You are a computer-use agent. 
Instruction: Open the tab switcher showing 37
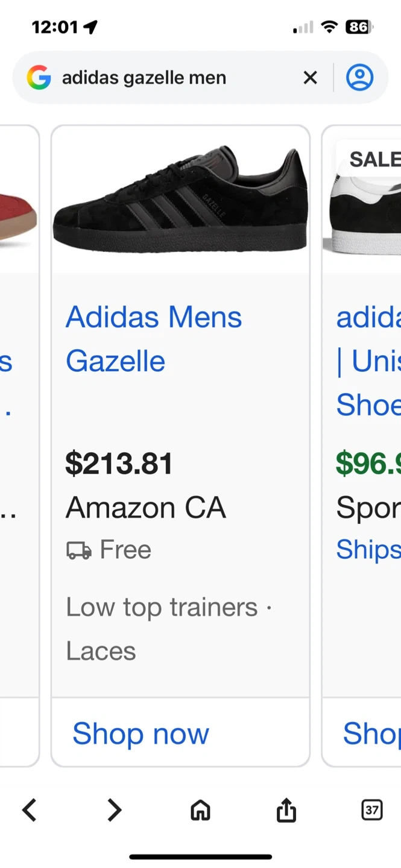tap(371, 810)
